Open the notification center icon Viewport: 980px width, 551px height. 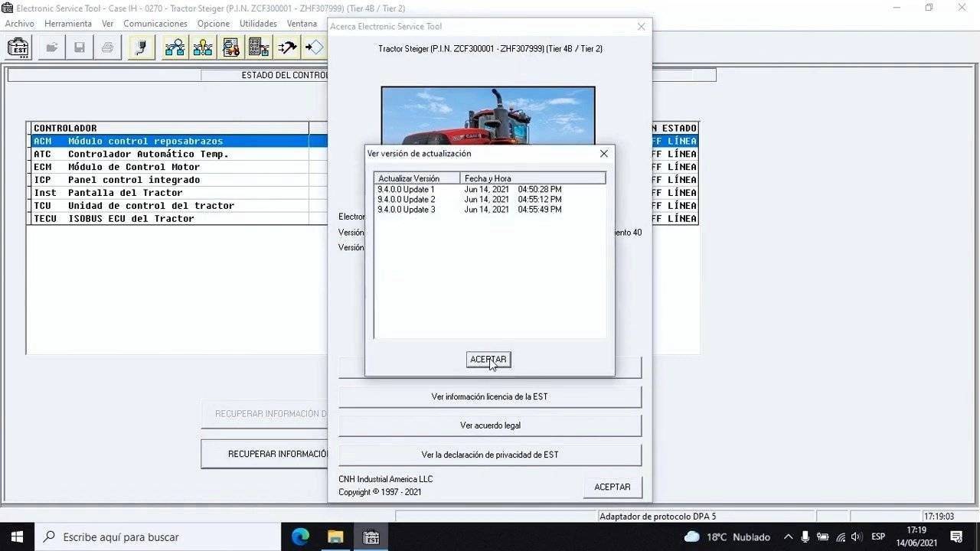pyautogui.click(x=956, y=536)
